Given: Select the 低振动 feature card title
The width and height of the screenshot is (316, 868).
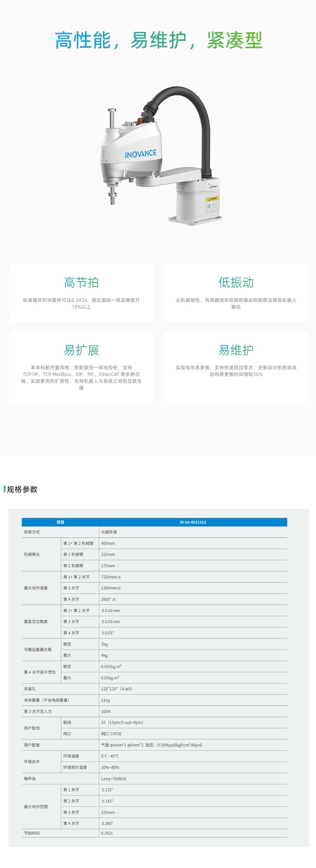Looking at the screenshot, I should tap(236, 282).
